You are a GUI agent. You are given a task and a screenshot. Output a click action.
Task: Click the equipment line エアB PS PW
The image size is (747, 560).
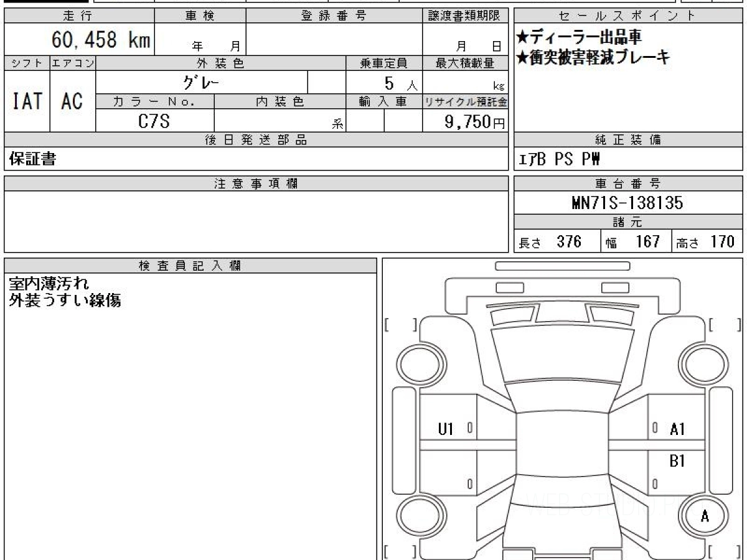pos(559,160)
